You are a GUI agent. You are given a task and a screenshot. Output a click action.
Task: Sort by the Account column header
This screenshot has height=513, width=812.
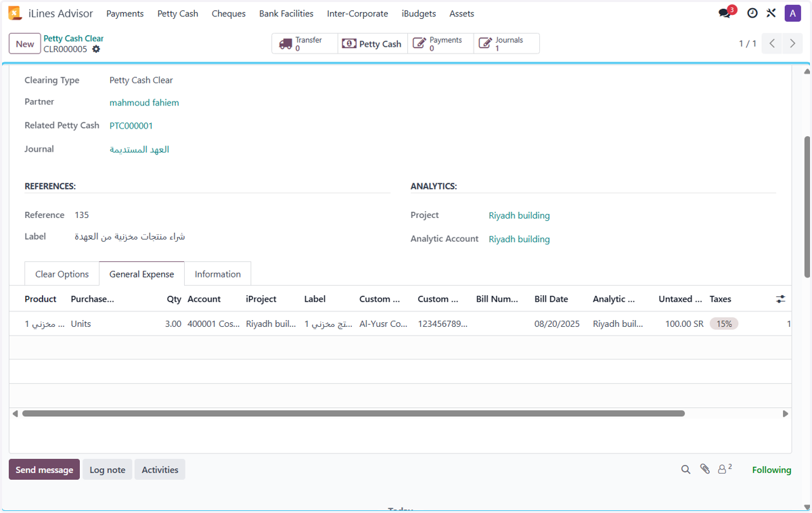(x=204, y=299)
